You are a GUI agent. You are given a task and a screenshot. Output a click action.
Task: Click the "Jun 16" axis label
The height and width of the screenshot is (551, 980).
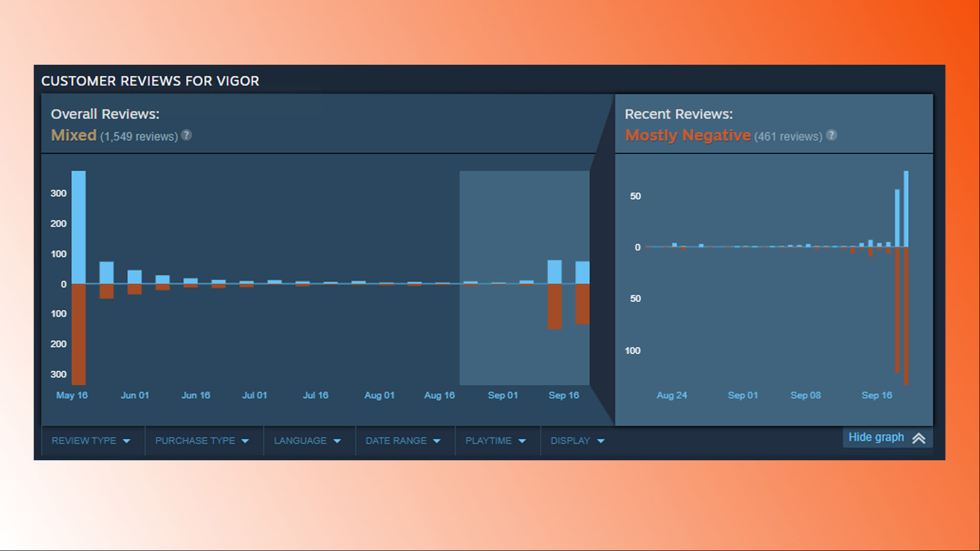[196, 395]
